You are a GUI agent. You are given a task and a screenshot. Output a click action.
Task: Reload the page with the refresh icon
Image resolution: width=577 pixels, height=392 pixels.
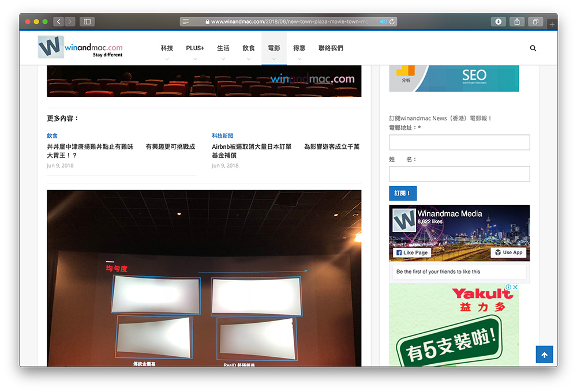(x=392, y=21)
